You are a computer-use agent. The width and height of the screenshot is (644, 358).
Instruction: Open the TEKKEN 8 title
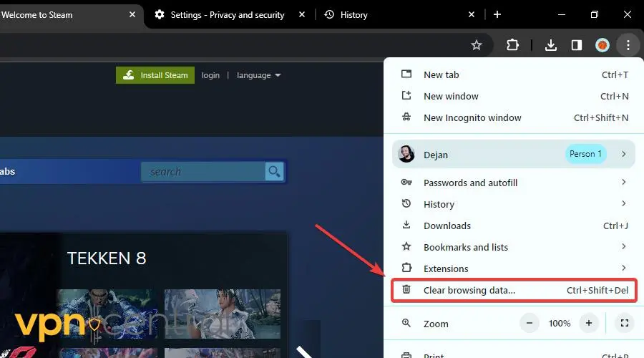(107, 258)
